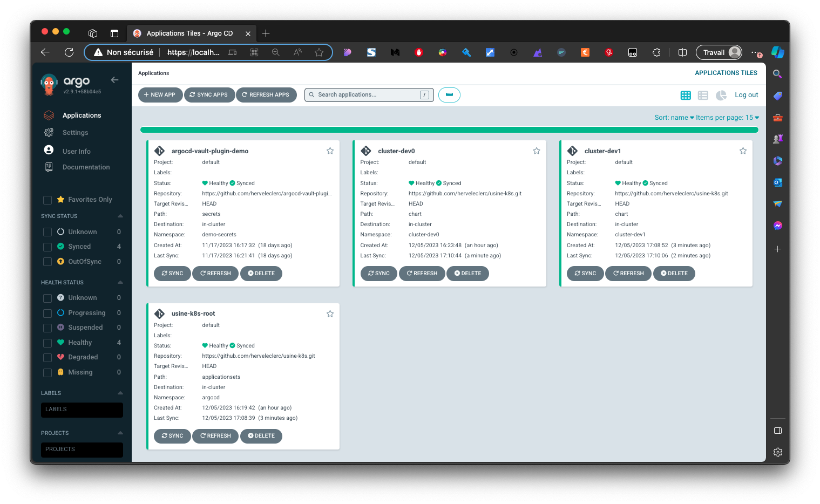Click the green sync status bar
Viewport: 820px width, 504px height.
[x=449, y=130]
